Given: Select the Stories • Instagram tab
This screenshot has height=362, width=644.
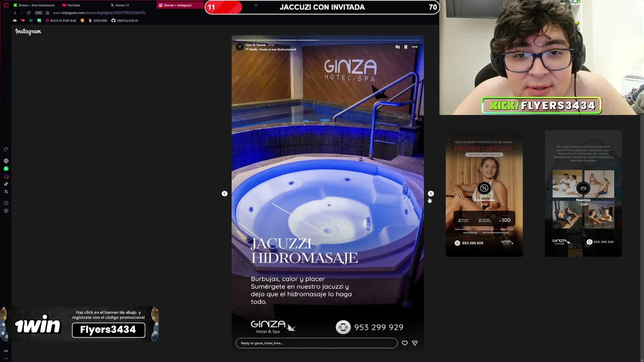Looking at the screenshot, I should (177, 5).
